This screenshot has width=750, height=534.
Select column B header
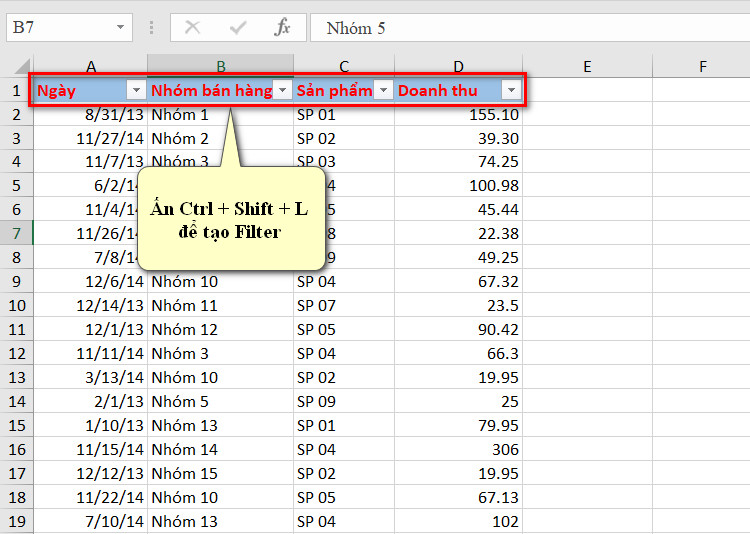pyautogui.click(x=221, y=66)
